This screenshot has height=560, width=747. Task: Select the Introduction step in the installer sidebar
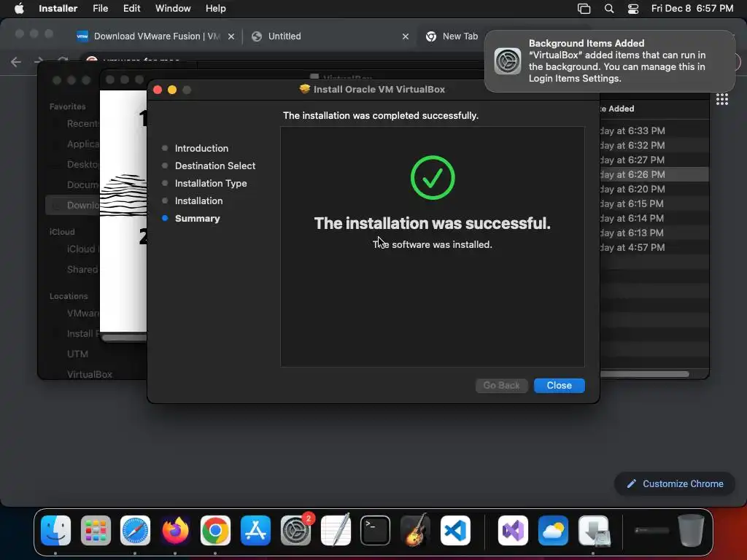pos(201,148)
